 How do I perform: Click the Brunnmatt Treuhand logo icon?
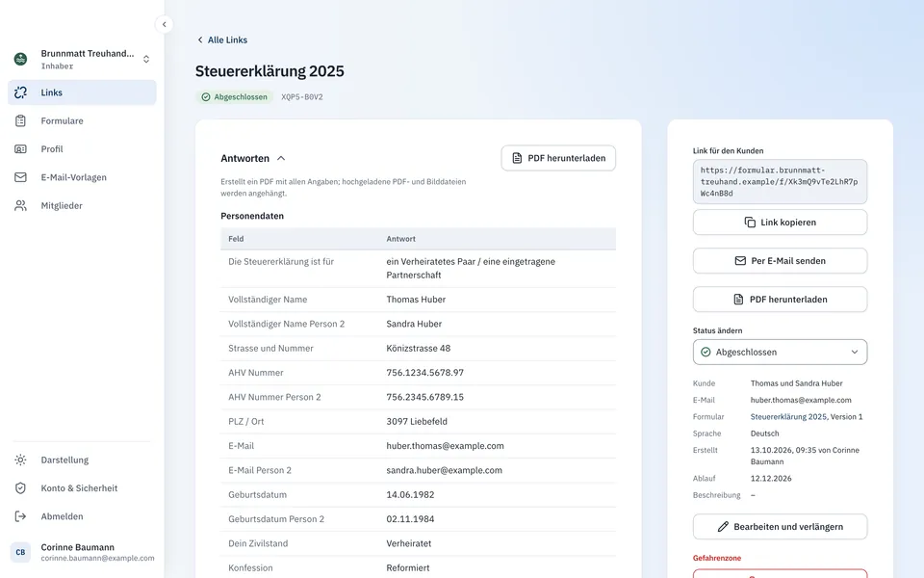[x=20, y=59]
